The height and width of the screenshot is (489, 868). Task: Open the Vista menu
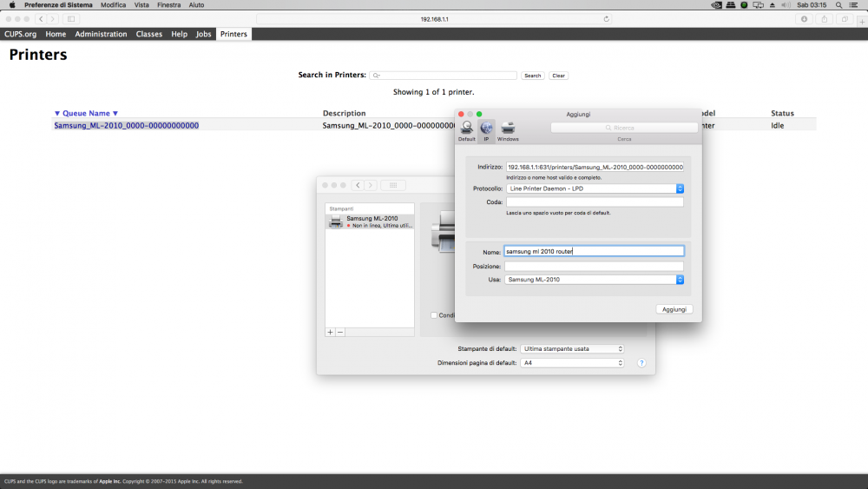(141, 5)
